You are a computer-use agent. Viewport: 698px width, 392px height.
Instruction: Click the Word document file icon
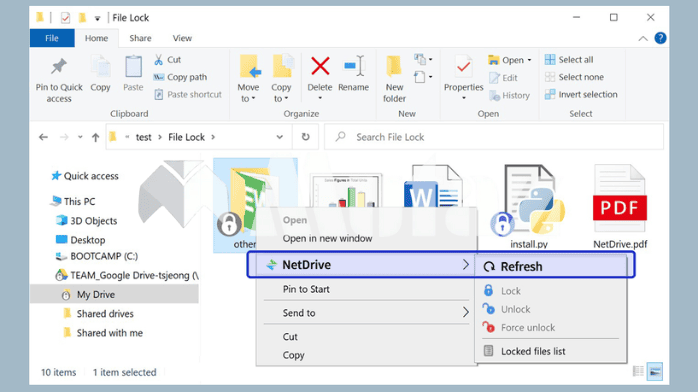pos(433,186)
